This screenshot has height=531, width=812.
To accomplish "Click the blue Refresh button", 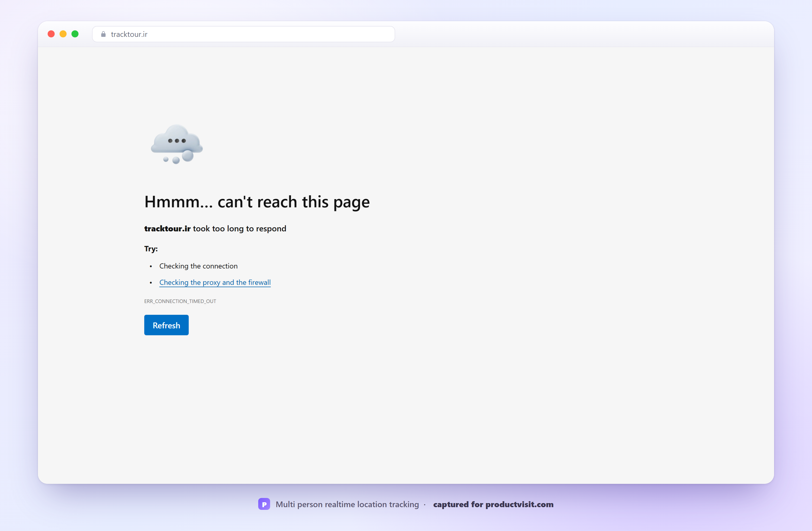I will [166, 325].
